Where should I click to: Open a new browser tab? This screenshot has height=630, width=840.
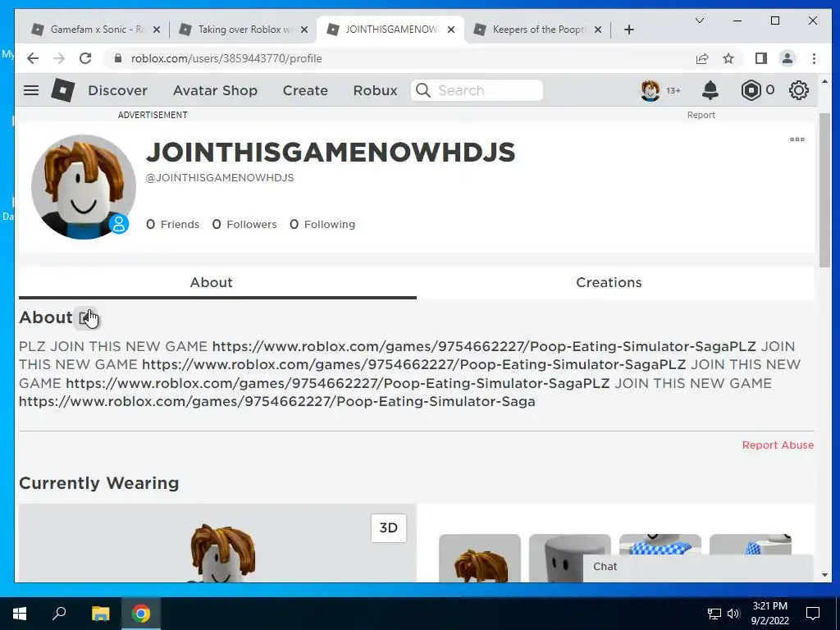tap(629, 30)
